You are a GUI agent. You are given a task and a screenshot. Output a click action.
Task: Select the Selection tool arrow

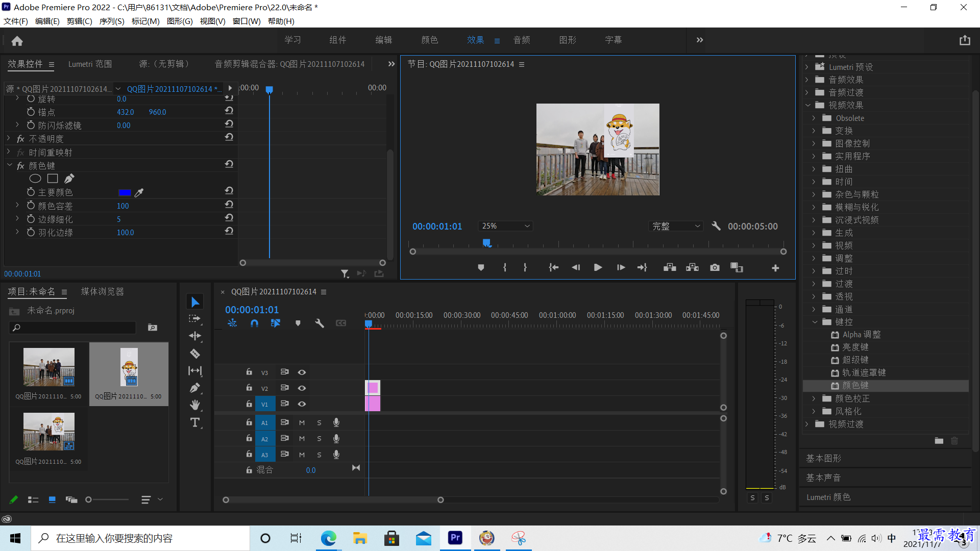click(x=195, y=302)
